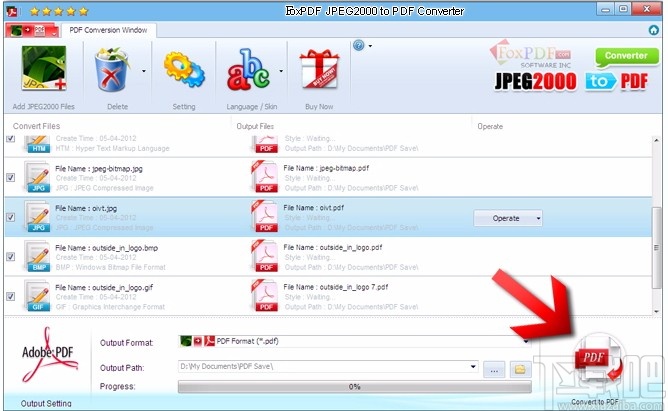The height and width of the screenshot is (411, 668).
Task: Select File Name : outside_in_logo.gif text
Action: [104, 287]
